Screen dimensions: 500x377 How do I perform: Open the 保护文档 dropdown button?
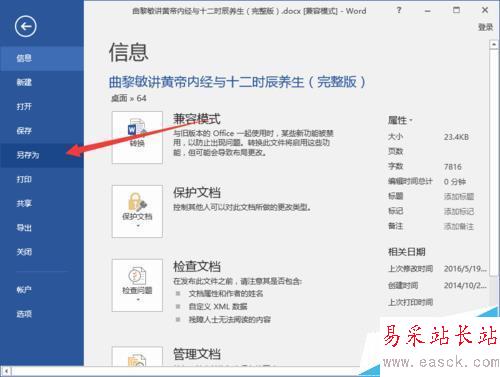137,211
